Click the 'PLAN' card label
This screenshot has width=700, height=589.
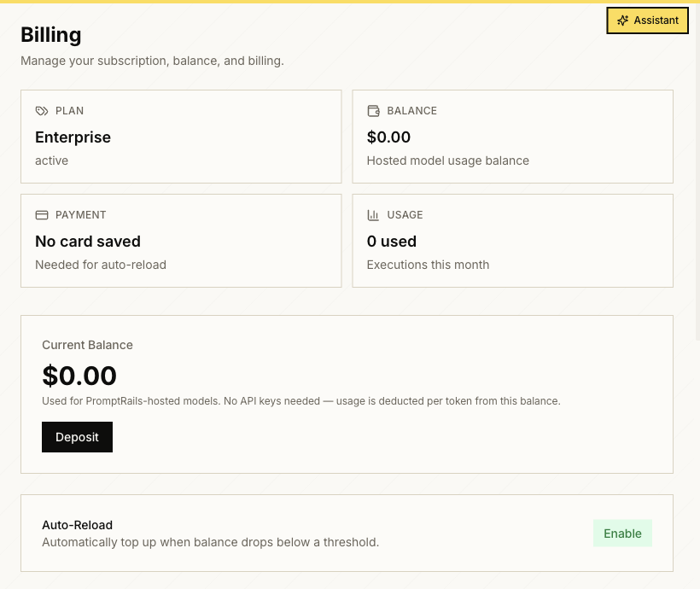[70, 111]
